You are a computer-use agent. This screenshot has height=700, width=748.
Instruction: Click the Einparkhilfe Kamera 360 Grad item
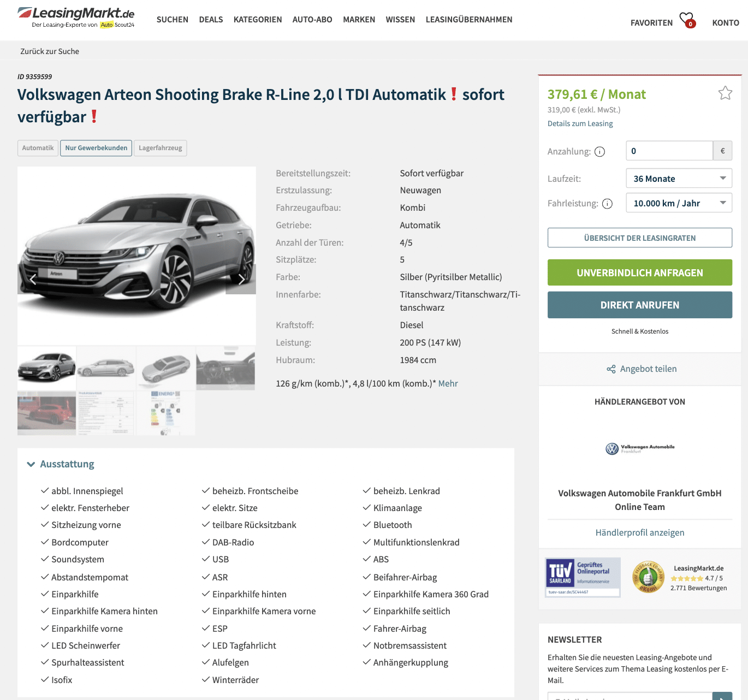tap(431, 594)
